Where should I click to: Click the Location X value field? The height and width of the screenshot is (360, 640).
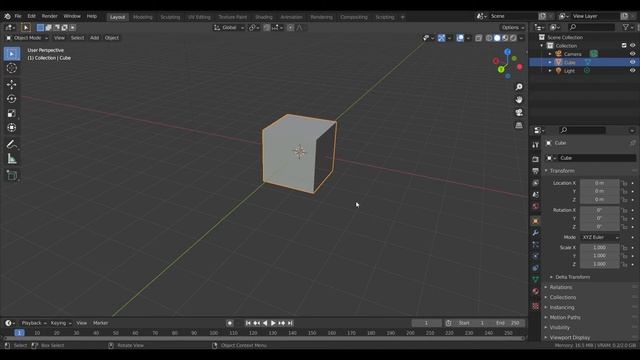[x=600, y=183]
